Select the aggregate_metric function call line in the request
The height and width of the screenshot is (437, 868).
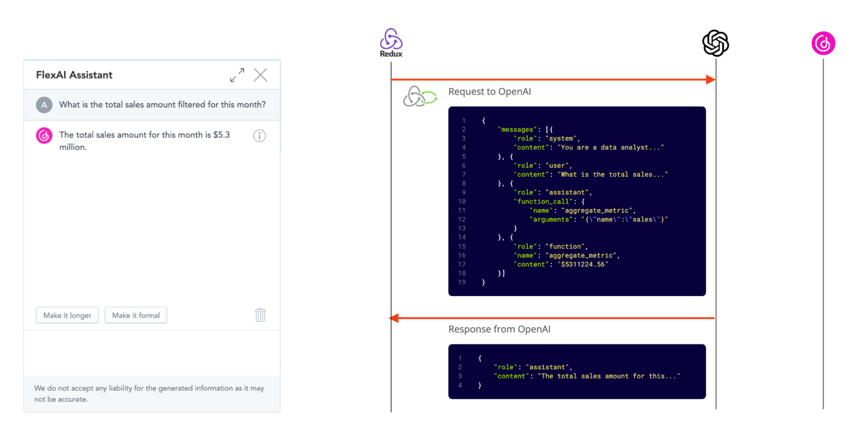(582, 210)
